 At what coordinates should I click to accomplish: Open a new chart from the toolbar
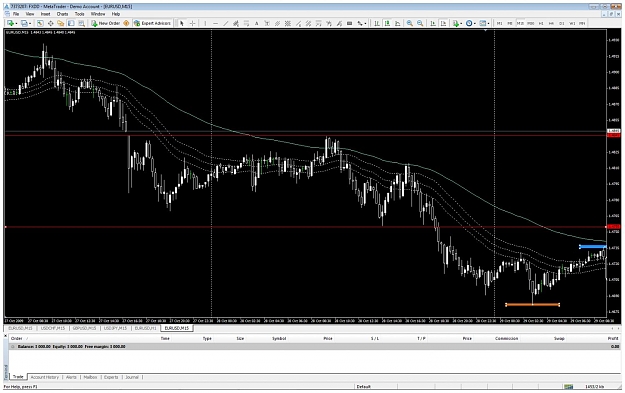coord(10,23)
